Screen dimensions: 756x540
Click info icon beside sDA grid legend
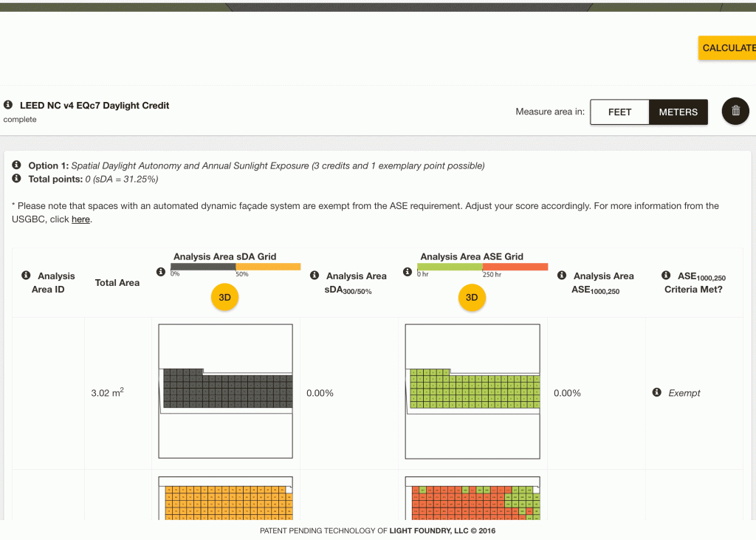(x=161, y=273)
